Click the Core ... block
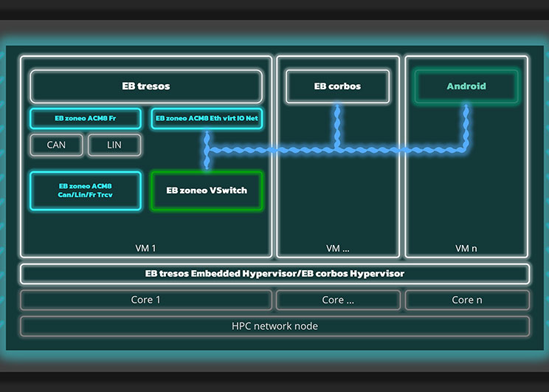The image size is (549, 392). [x=338, y=300]
